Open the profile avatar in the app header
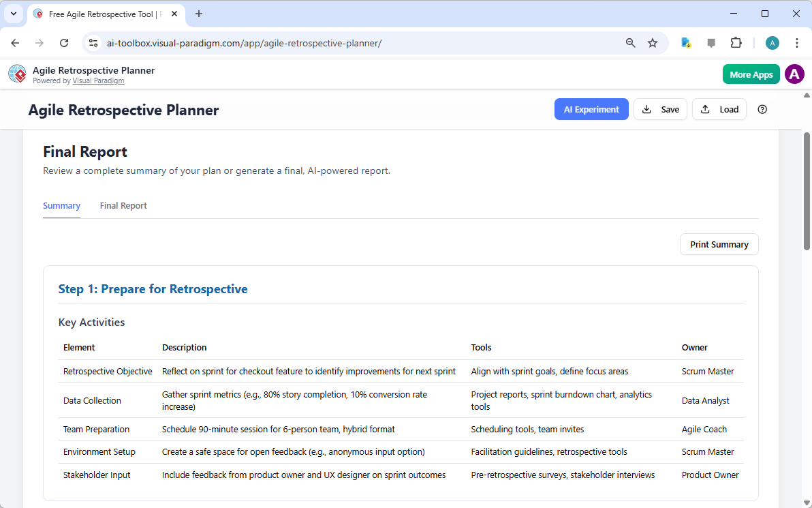 (x=794, y=74)
